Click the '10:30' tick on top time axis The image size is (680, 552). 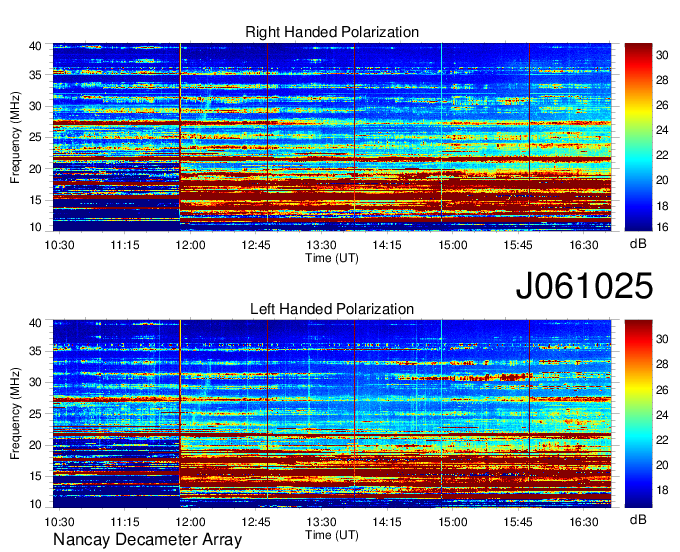(59, 245)
